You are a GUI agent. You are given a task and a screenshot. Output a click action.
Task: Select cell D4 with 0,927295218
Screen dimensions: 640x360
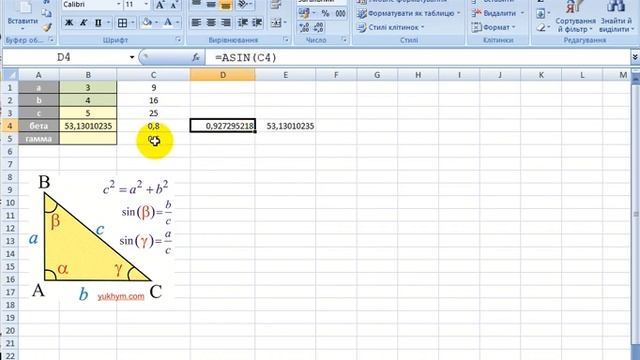point(222,126)
